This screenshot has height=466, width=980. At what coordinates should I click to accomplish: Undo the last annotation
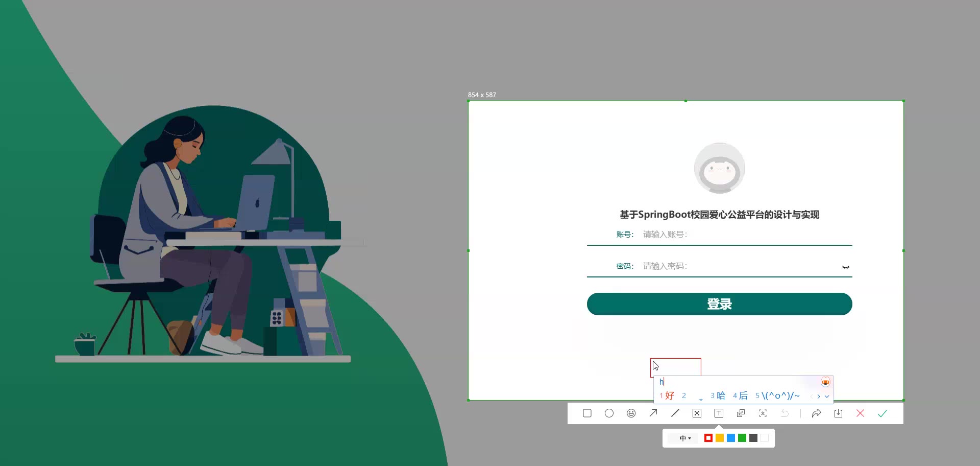(785, 413)
